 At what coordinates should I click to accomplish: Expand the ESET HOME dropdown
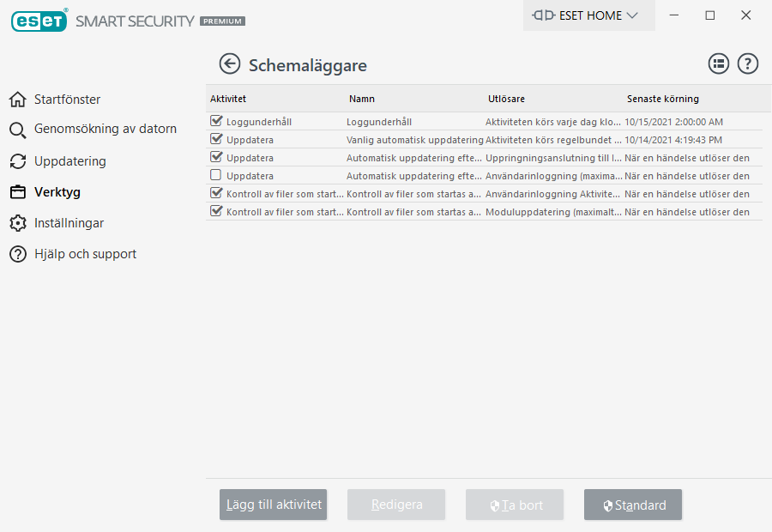588,15
